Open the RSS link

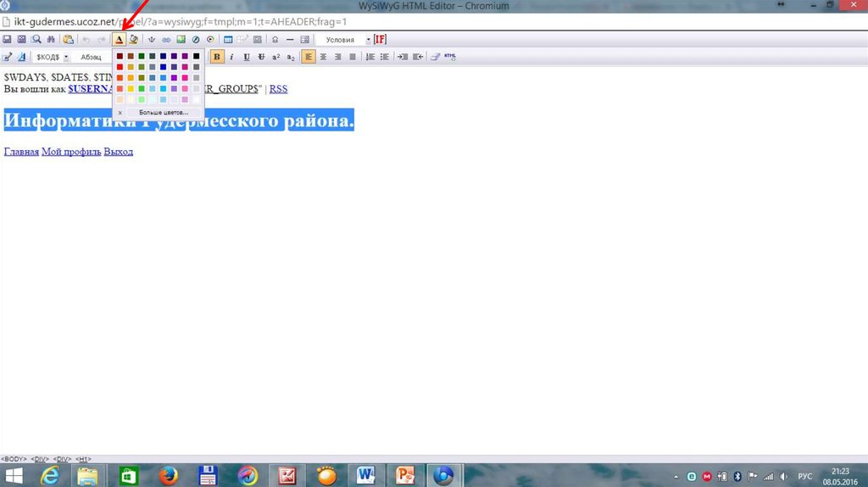(278, 89)
